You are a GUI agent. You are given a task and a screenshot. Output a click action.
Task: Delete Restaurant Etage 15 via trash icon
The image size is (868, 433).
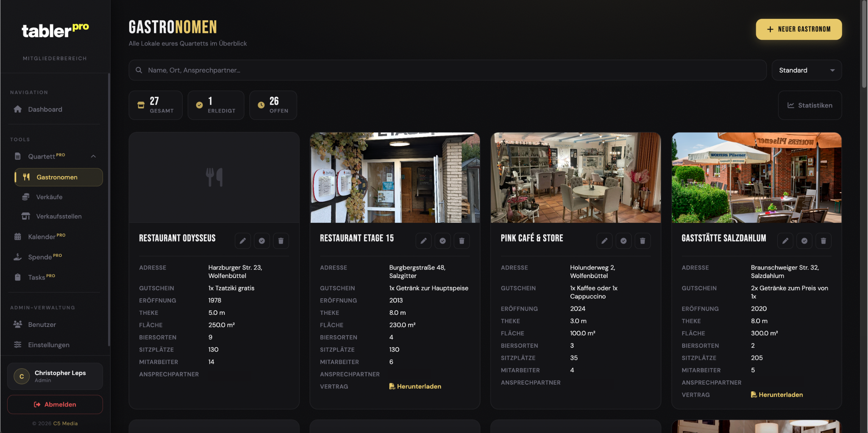[462, 241]
